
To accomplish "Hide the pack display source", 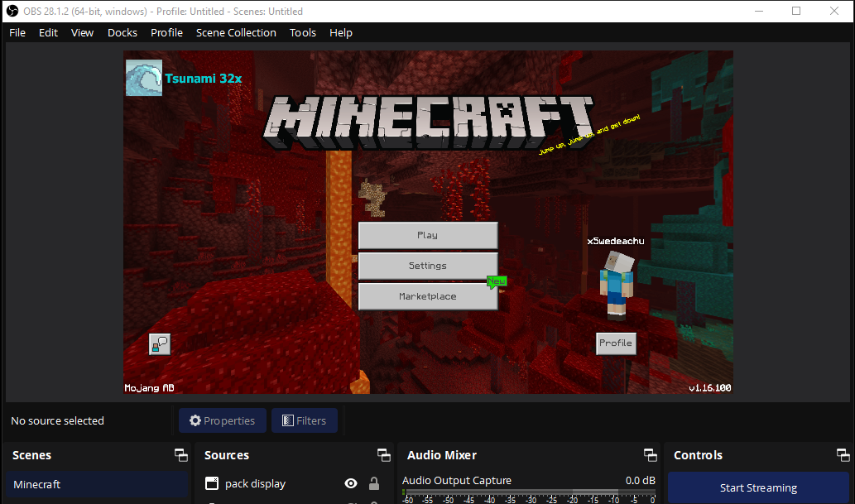I will 351,483.
